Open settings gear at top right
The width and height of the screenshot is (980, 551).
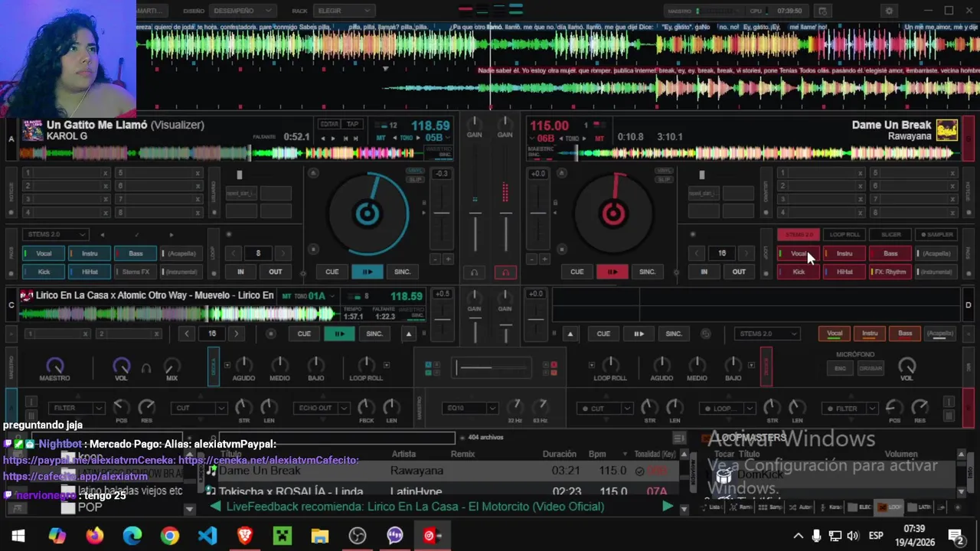(889, 11)
